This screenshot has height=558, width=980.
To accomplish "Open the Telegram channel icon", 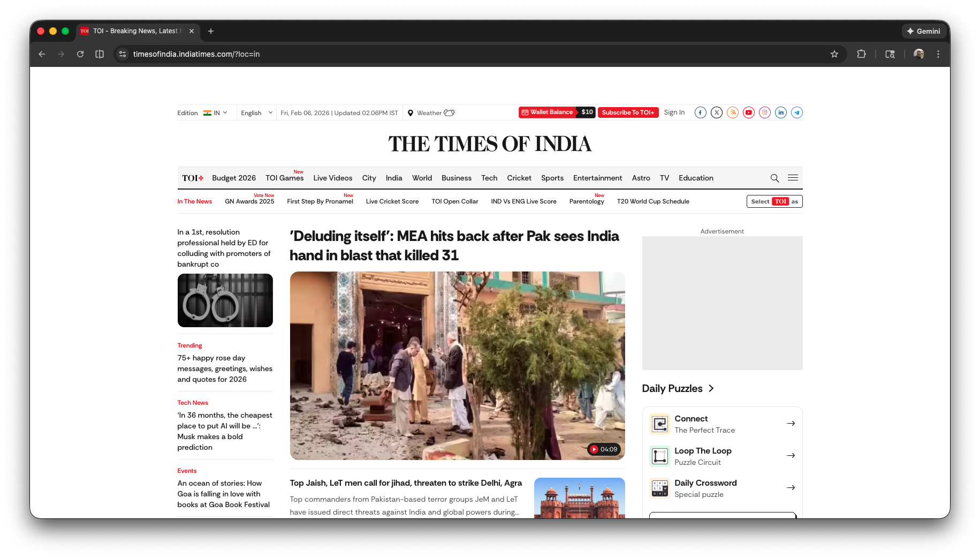I will pyautogui.click(x=796, y=112).
